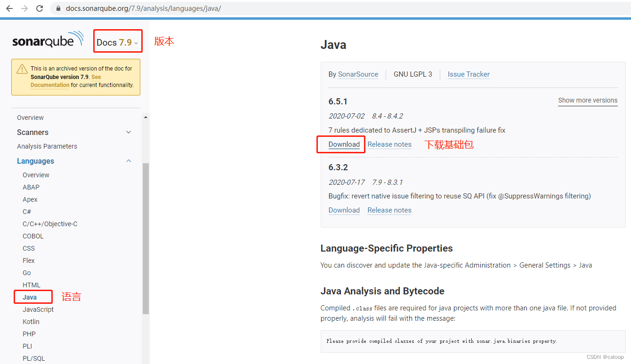Click the Java page title heading
Screen dimensions: 631x364
pos(333,45)
